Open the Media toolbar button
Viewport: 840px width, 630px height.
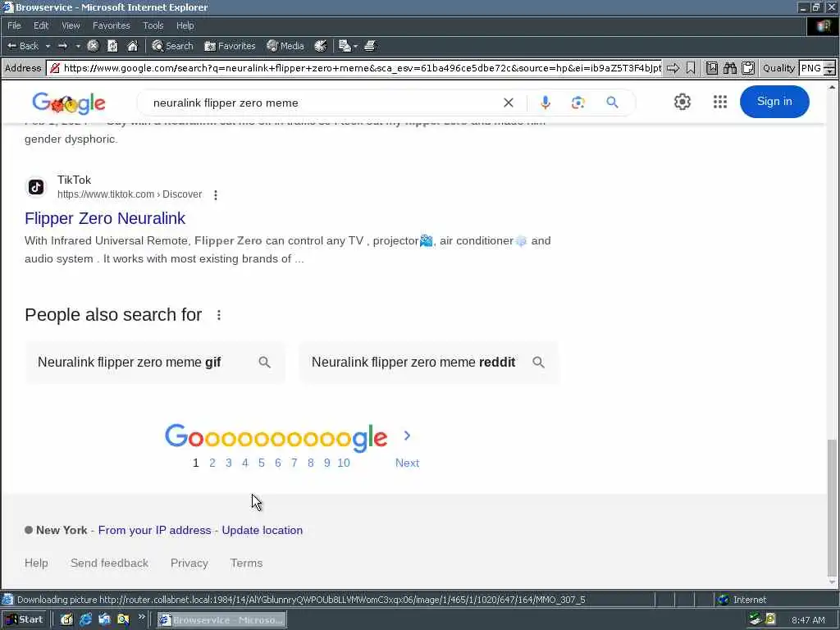point(285,46)
